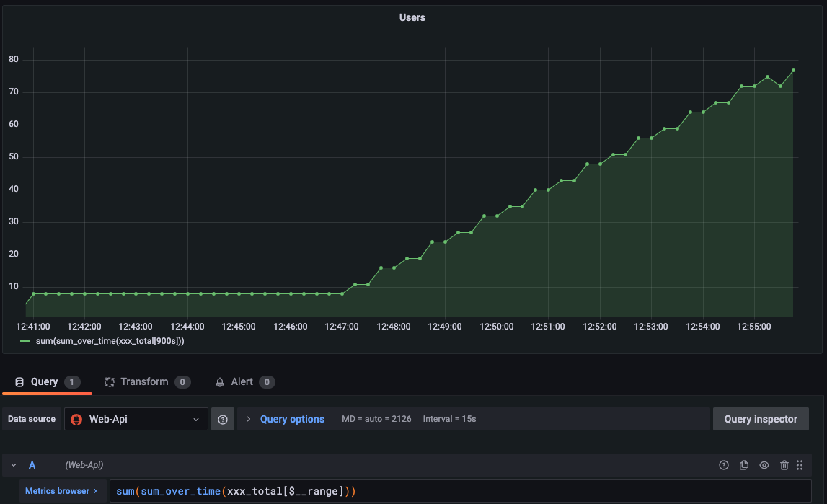Click the (Web-Api) label in query row
Viewport: 827px width, 504px height.
(x=84, y=465)
